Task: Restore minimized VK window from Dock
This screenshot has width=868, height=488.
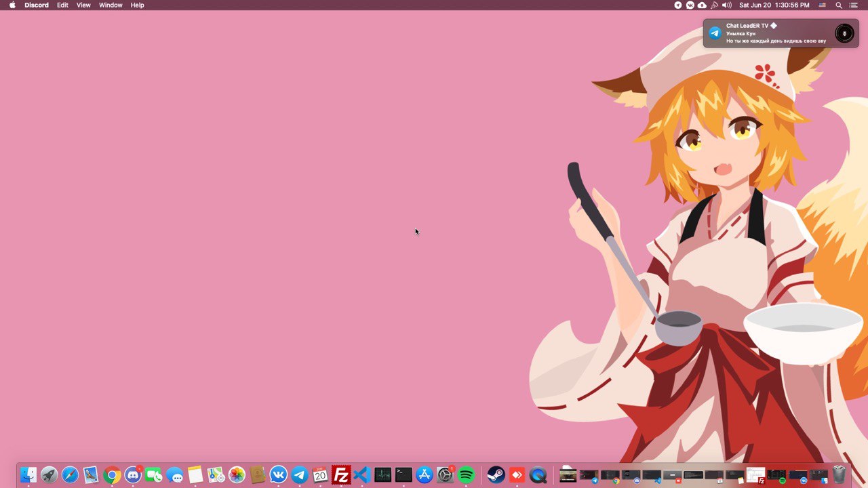Action: coord(798,476)
